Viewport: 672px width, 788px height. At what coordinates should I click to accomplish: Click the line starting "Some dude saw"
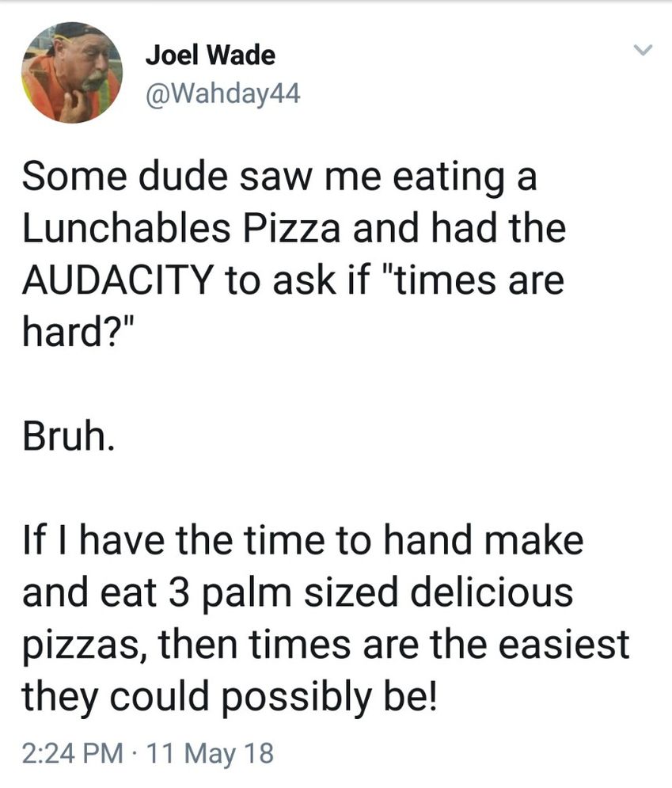279,177
